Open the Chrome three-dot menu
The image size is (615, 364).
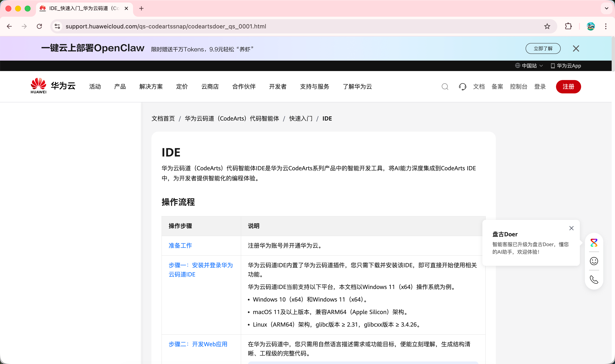point(606,26)
